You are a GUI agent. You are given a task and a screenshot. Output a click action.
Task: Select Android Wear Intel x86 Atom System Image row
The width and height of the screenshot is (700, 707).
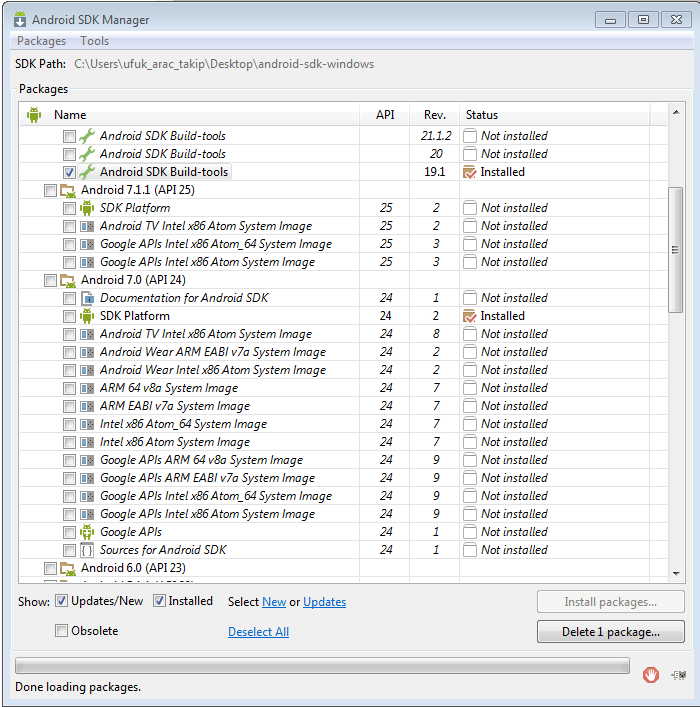(343, 370)
